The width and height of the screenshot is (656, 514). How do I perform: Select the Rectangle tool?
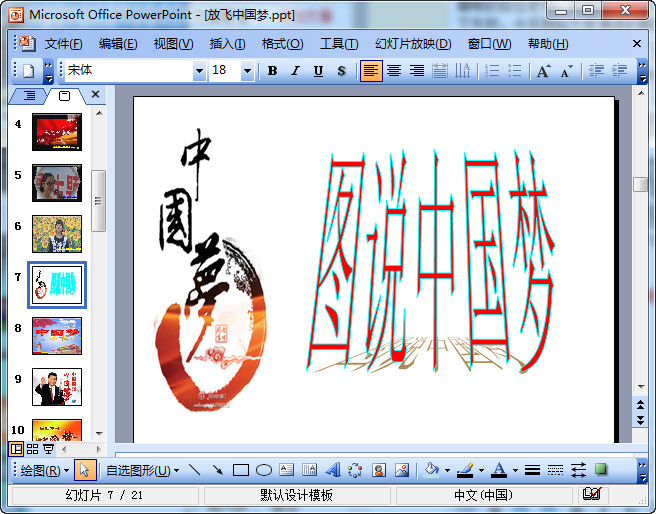(241, 471)
